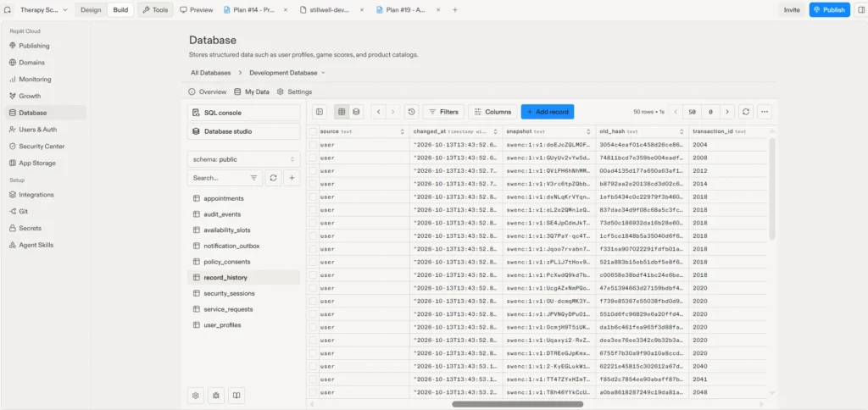Click the horizontal scrollbar under the table

coord(518,404)
